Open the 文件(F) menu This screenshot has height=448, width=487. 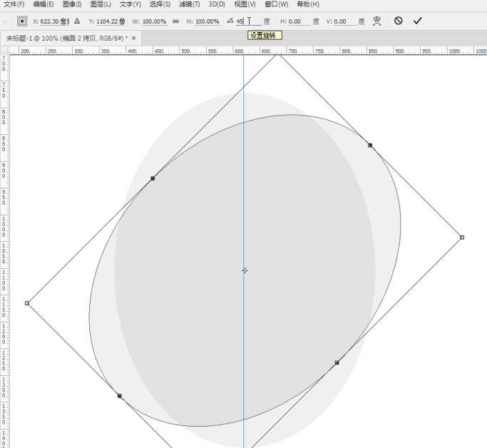pos(14,4)
